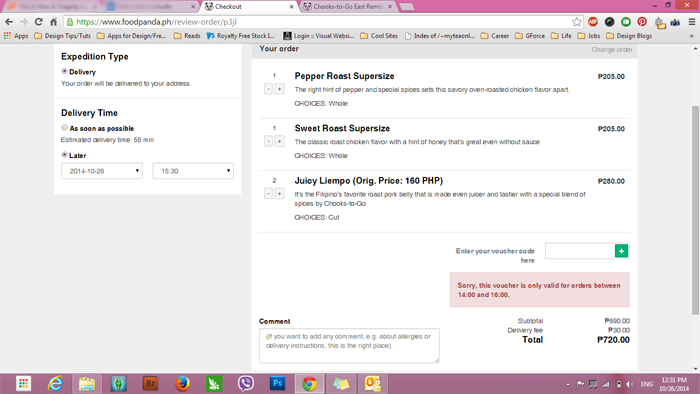This screenshot has width=700, height=394.
Task: Click the page vertical scrollbar thumb
Action: tap(695, 210)
